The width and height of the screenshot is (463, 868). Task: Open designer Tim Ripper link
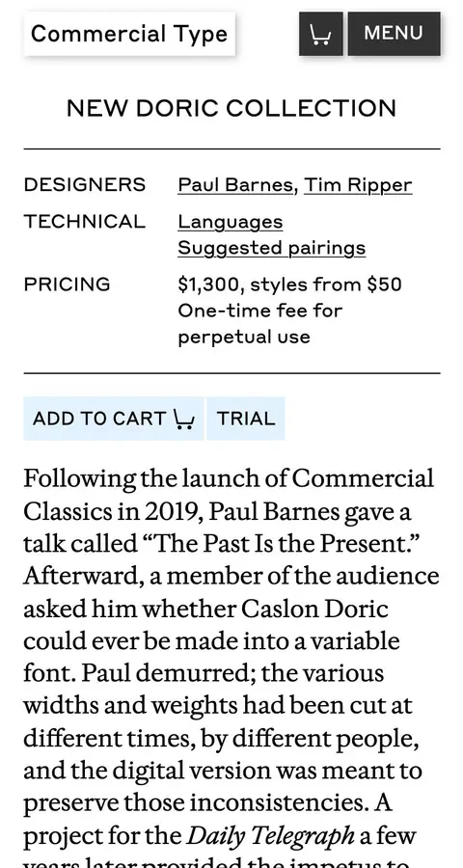tap(358, 185)
